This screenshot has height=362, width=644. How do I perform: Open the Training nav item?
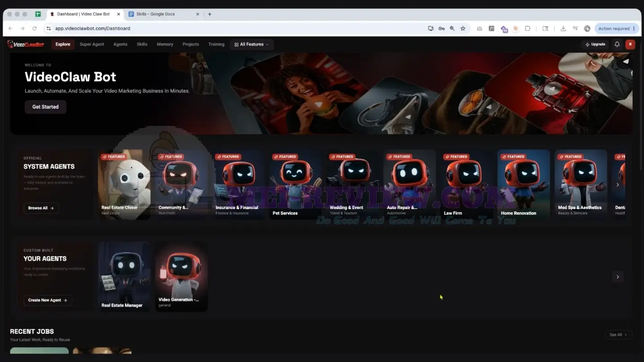[216, 44]
